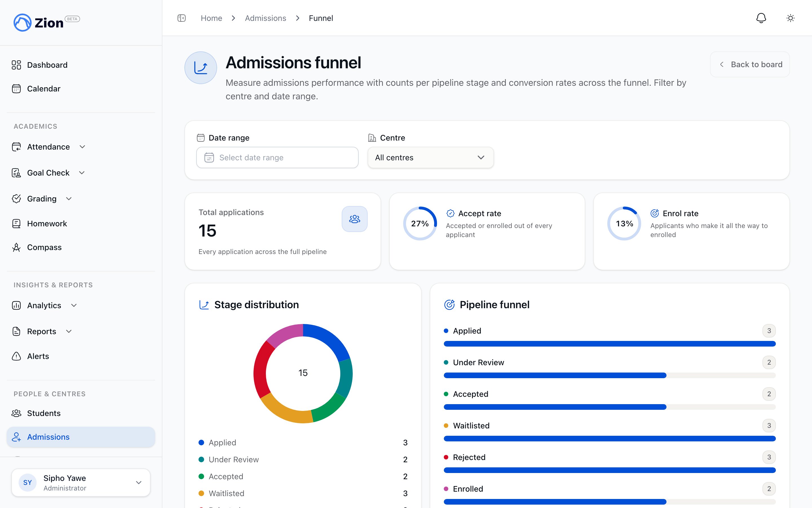Click the Calendar sidebar icon
This screenshot has height=508, width=812.
pos(16,89)
